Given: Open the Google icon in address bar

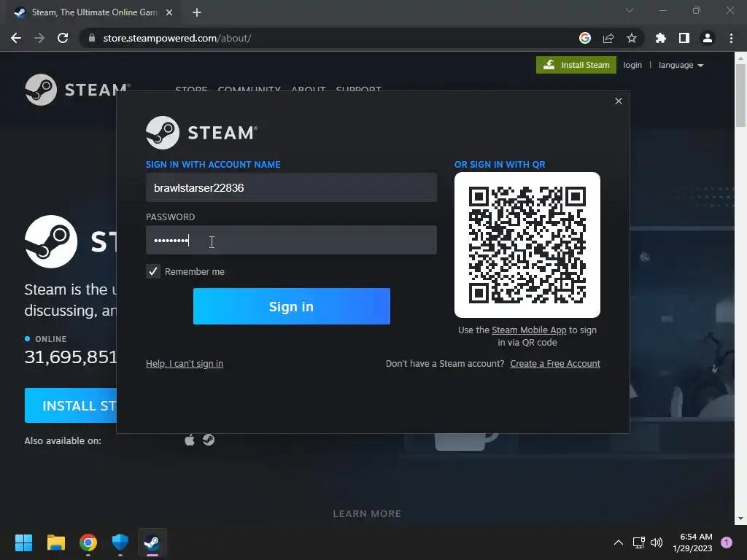Looking at the screenshot, I should [x=585, y=38].
